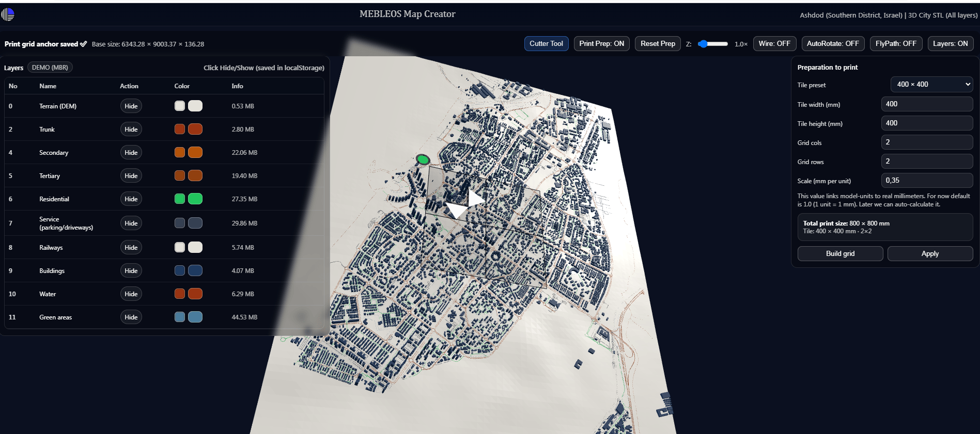Open small color swatch for Secondary

pos(180,152)
